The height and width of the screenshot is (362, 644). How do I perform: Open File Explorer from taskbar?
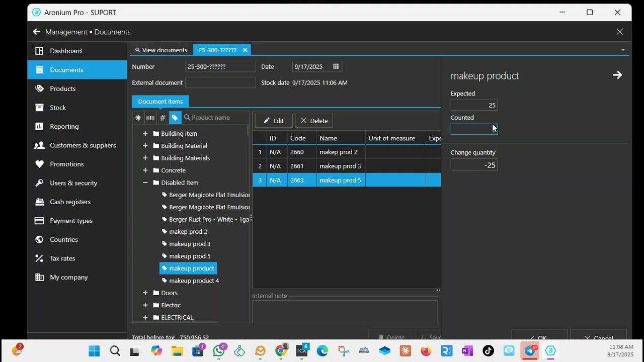pos(177,351)
